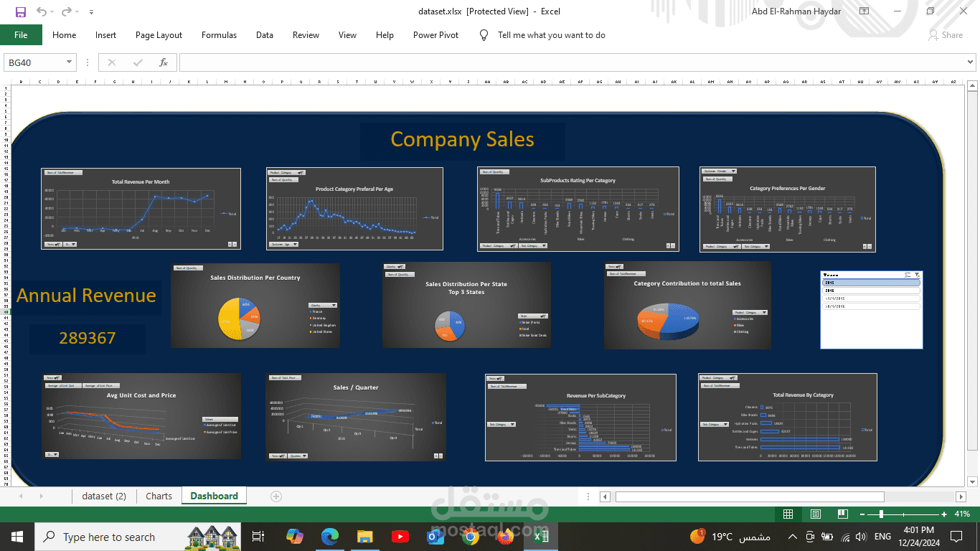The height and width of the screenshot is (551, 980).
Task: Expand the Name Box dropdown arrow
Action: tap(70, 62)
